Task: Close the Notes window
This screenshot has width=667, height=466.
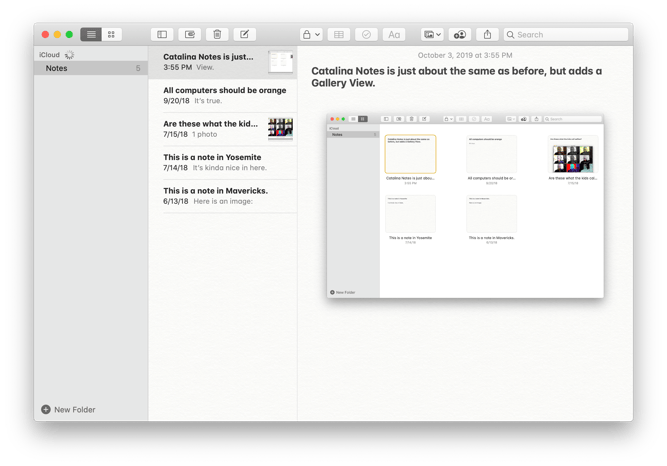Action: click(x=45, y=34)
